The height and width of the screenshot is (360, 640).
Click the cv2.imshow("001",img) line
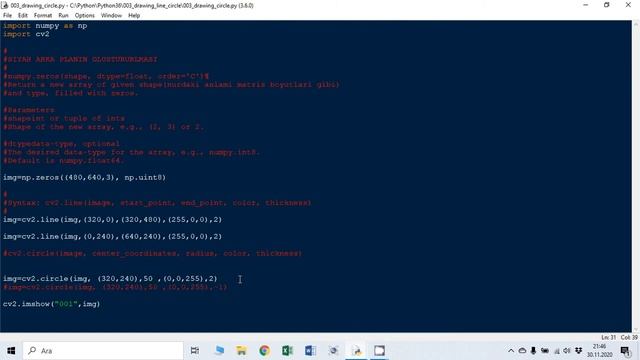pos(51,304)
